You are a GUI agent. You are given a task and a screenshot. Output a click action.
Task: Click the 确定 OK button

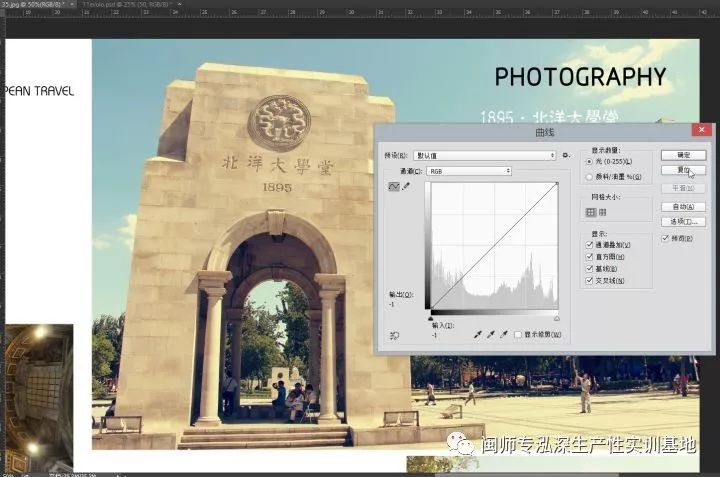(x=683, y=155)
